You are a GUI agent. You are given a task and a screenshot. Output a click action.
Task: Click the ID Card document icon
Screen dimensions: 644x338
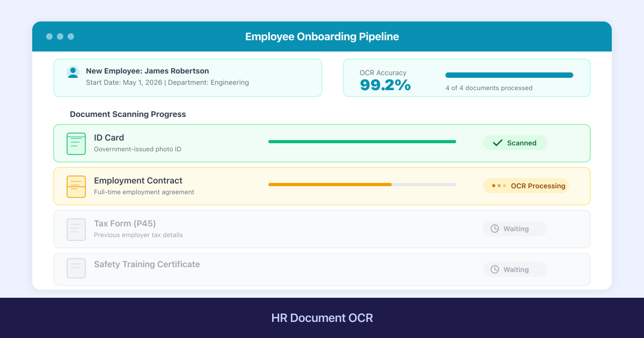(76, 143)
